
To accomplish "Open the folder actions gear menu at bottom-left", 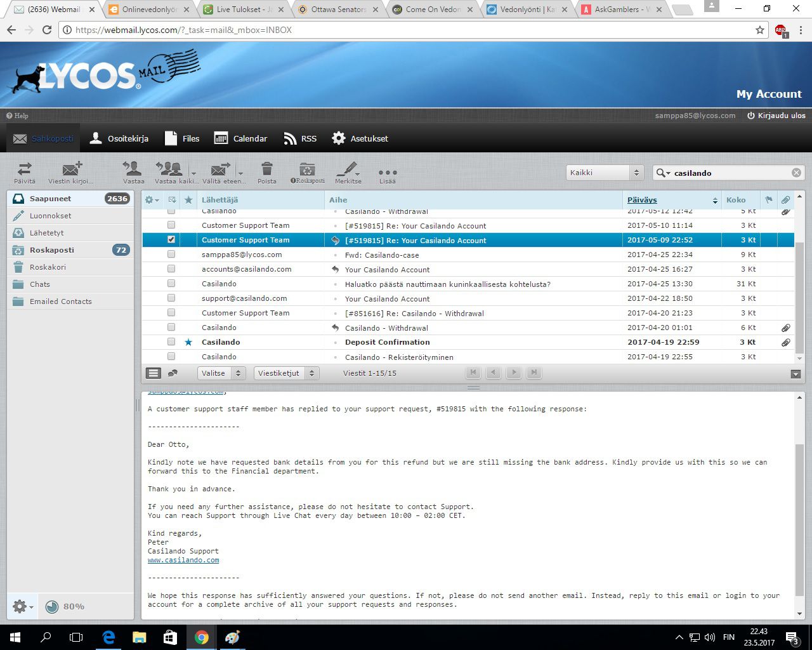I will [x=23, y=607].
